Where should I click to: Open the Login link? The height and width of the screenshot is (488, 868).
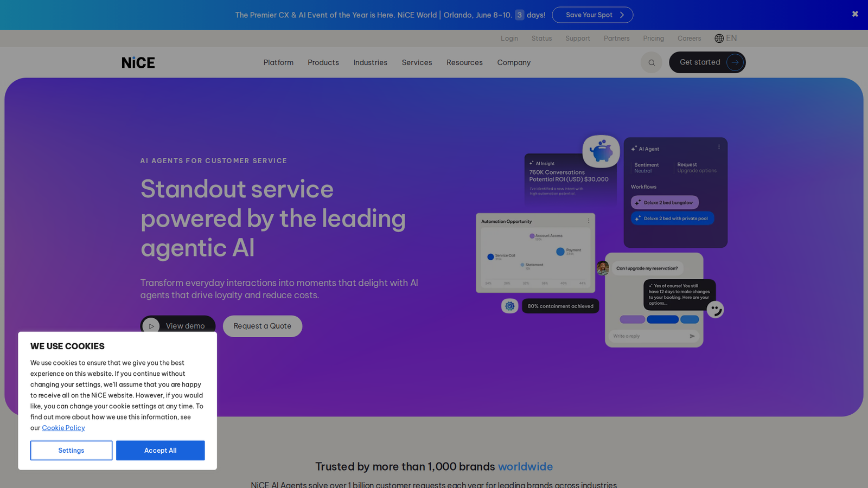coord(509,38)
